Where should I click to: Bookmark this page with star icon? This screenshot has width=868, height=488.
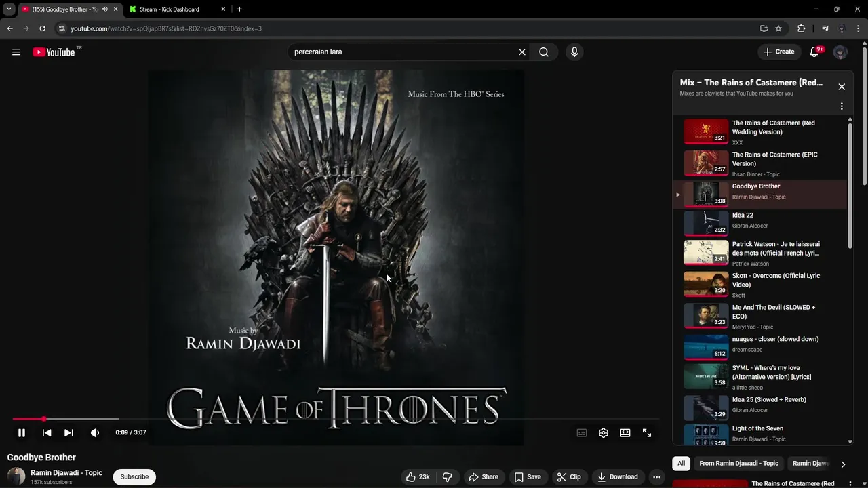pyautogui.click(x=778, y=28)
